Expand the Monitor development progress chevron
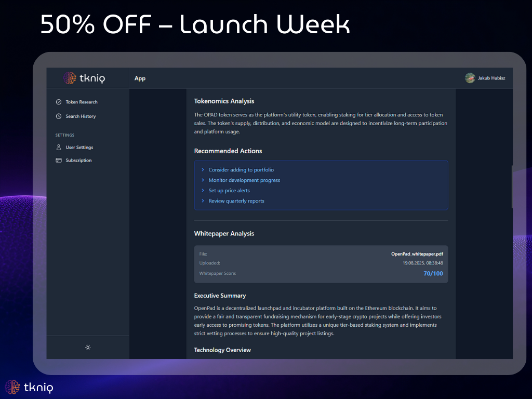Image resolution: width=532 pixels, height=399 pixels. 203,180
